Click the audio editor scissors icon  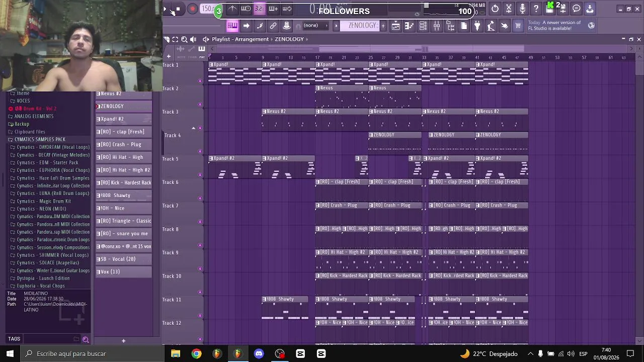pos(509,9)
